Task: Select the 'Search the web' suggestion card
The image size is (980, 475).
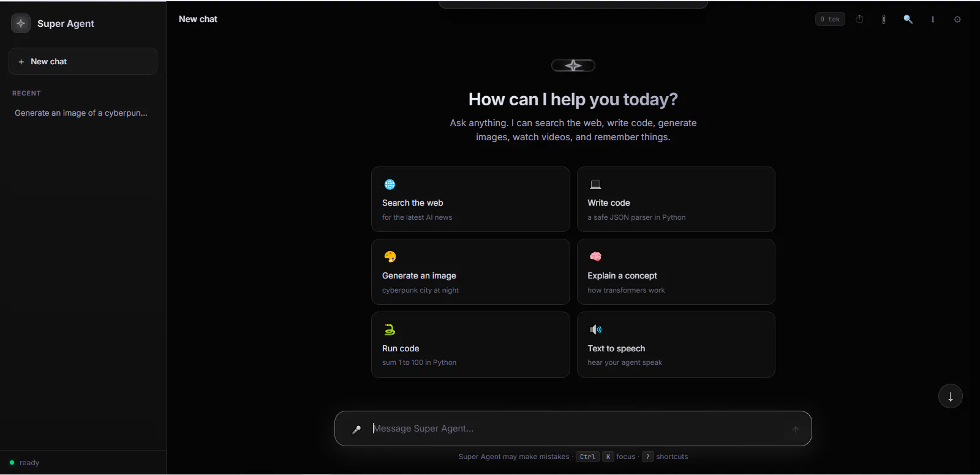Action: pos(470,200)
